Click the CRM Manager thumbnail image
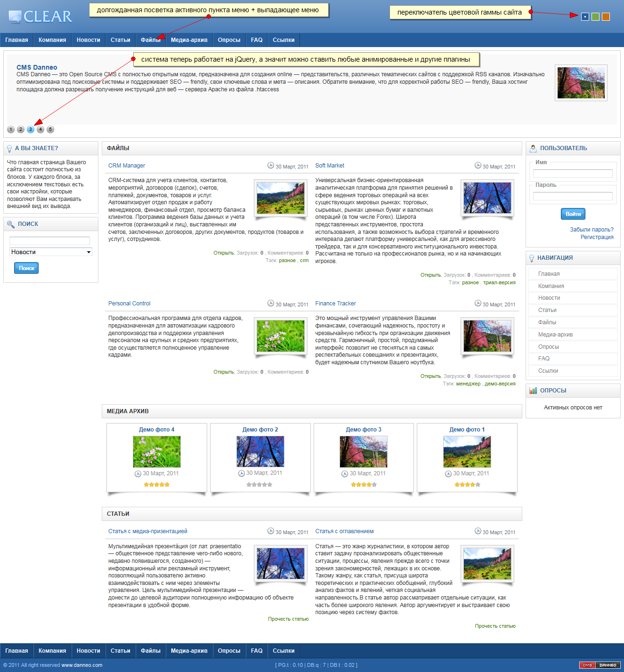Viewport: 624px width, 672px height. [x=280, y=198]
